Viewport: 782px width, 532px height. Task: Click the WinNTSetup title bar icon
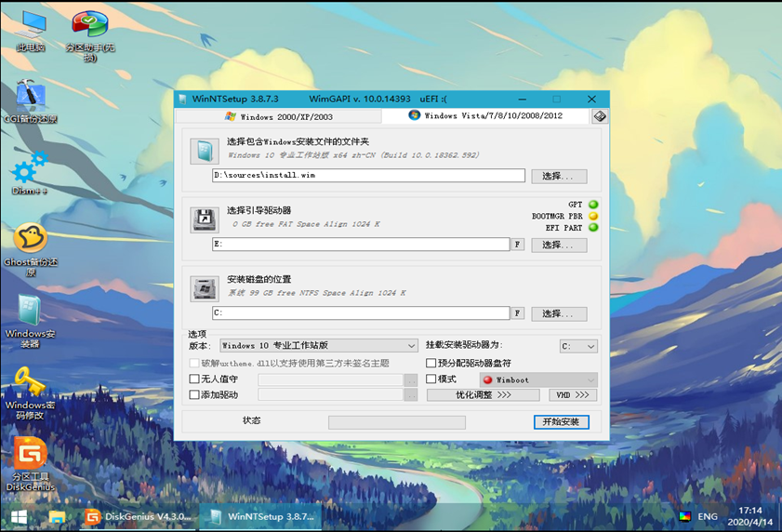click(x=182, y=99)
